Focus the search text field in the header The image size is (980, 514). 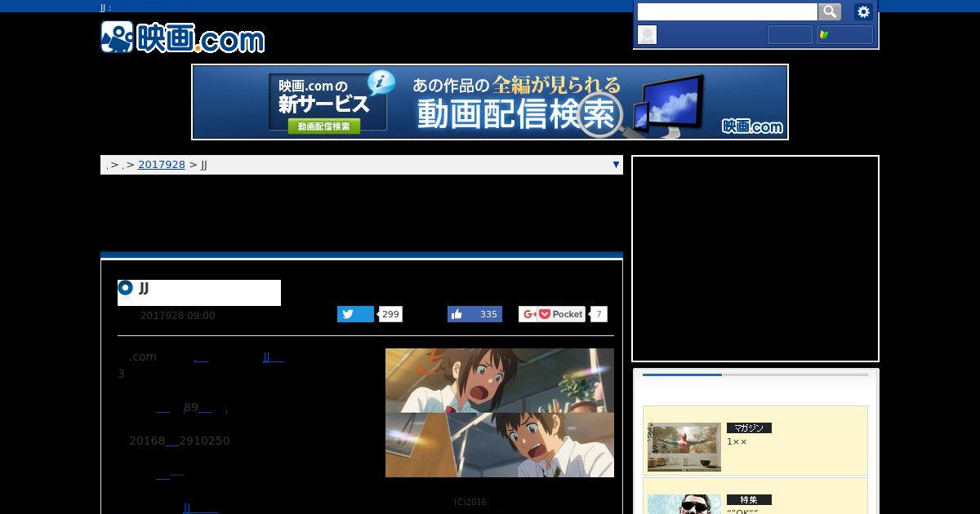[x=727, y=11]
